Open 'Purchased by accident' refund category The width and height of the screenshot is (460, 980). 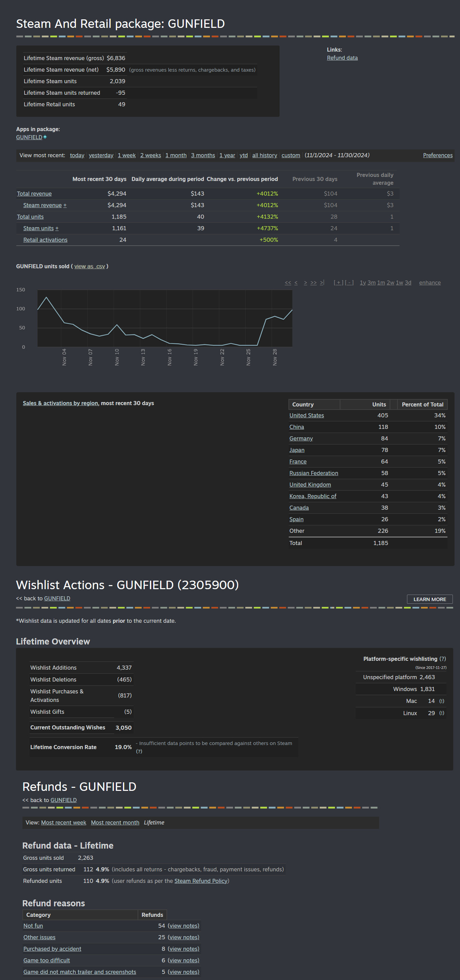click(x=52, y=949)
